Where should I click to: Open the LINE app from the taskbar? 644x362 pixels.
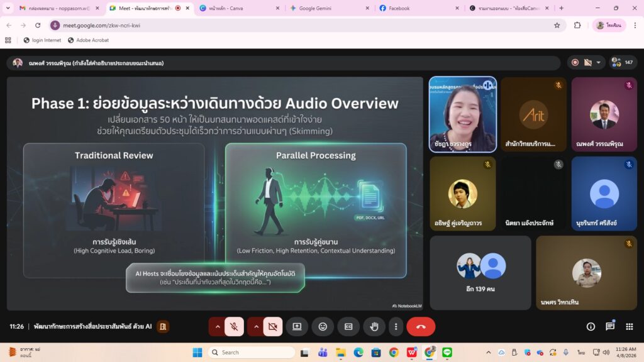(447, 353)
